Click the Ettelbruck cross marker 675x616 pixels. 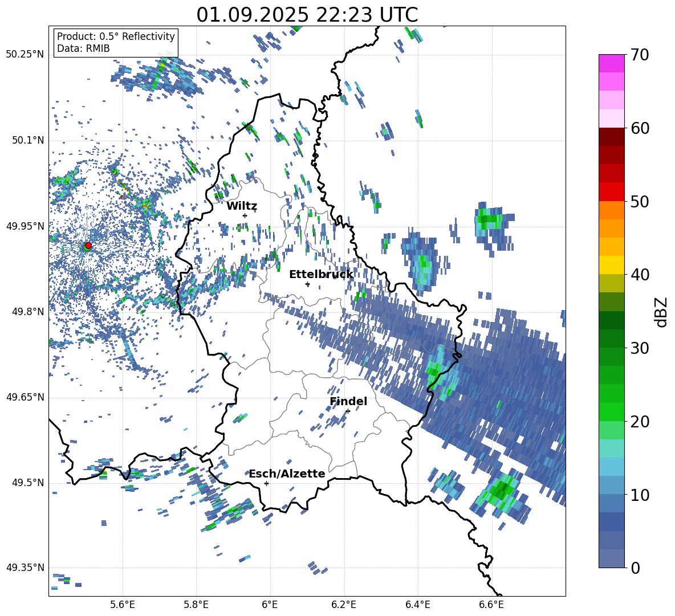(307, 284)
